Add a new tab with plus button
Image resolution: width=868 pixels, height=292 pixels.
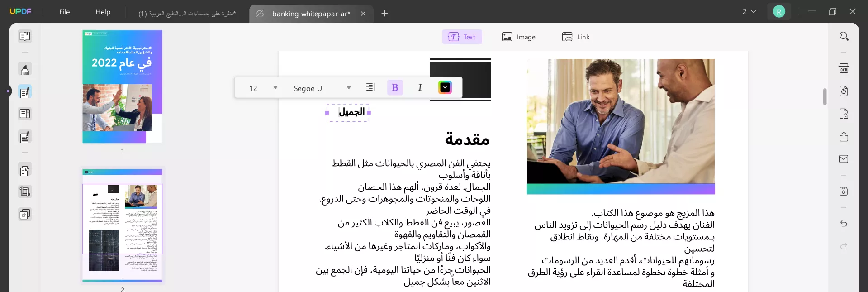(384, 14)
